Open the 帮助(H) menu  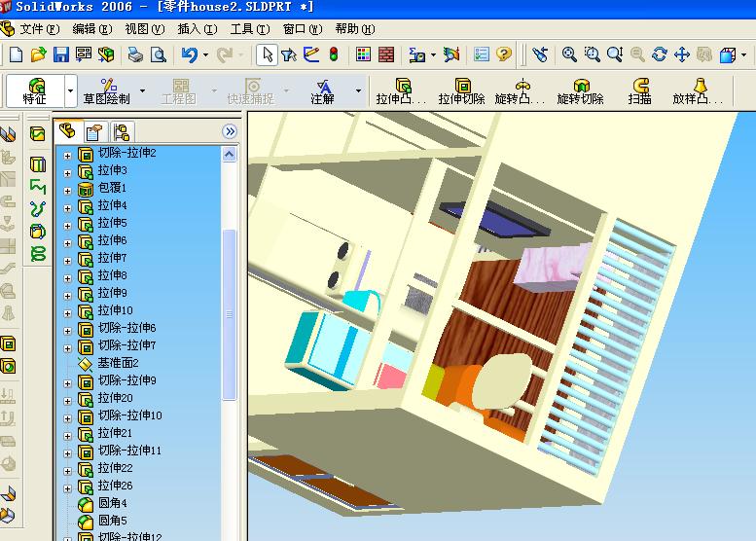355,29
